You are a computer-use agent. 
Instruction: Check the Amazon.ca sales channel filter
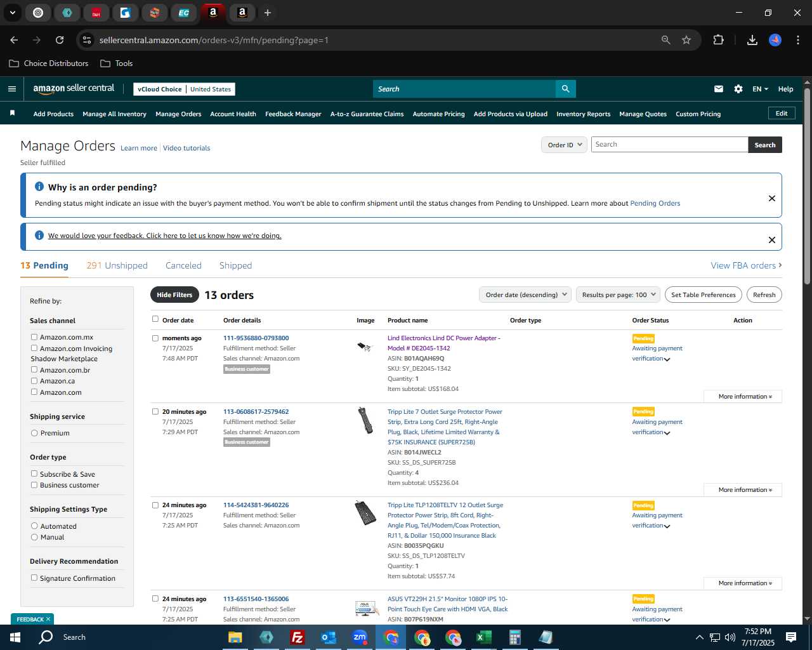point(34,381)
